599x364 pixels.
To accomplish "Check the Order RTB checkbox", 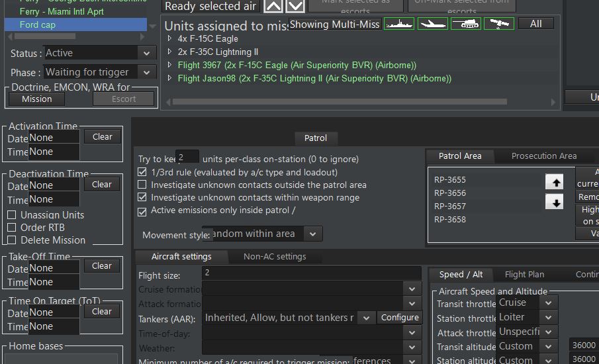I will [12, 228].
